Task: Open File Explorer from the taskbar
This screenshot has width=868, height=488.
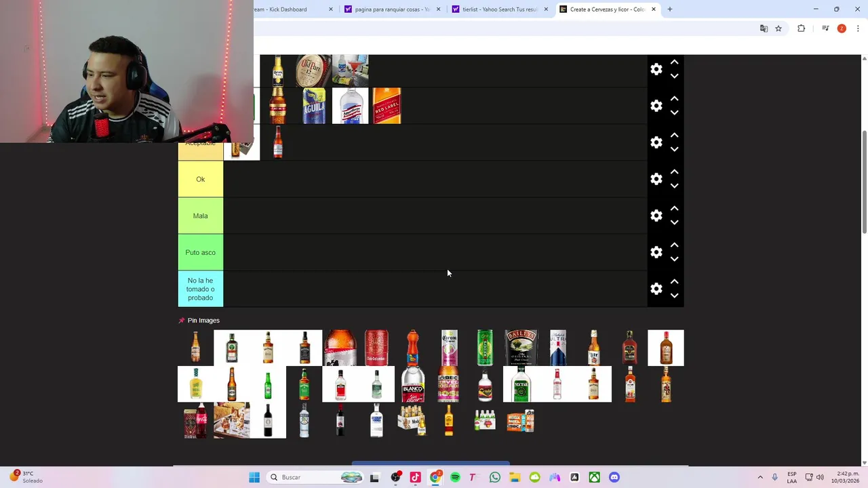Action: point(515,477)
